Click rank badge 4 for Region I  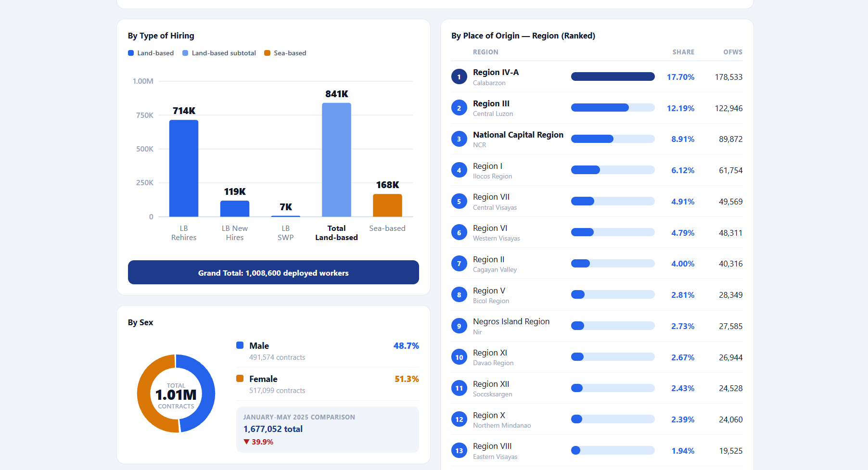tap(459, 170)
